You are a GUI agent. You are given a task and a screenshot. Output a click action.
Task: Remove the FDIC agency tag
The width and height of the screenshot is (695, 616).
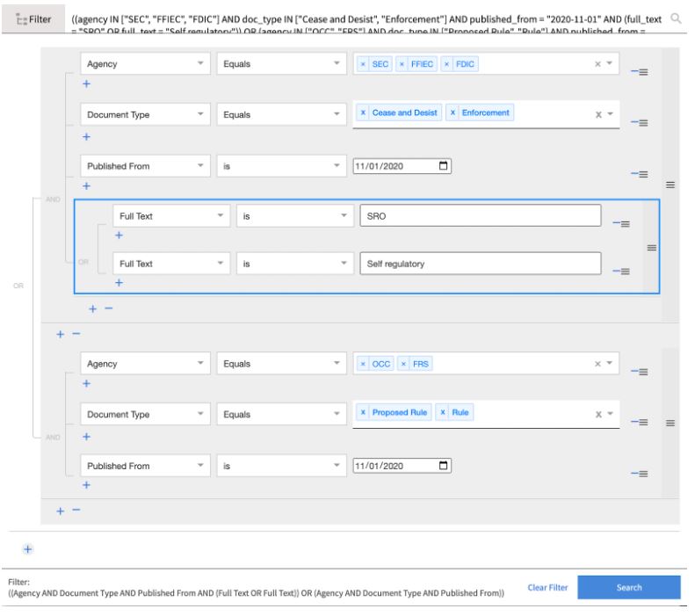[446, 64]
